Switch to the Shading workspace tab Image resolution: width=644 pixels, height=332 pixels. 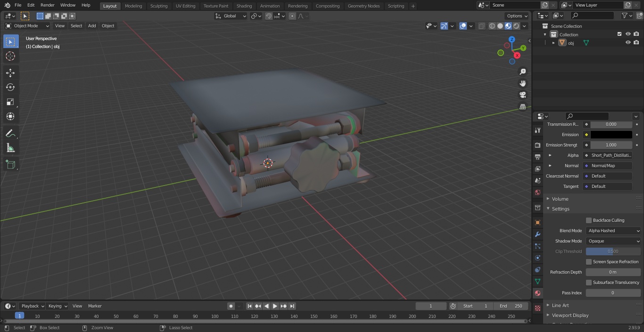click(x=244, y=6)
